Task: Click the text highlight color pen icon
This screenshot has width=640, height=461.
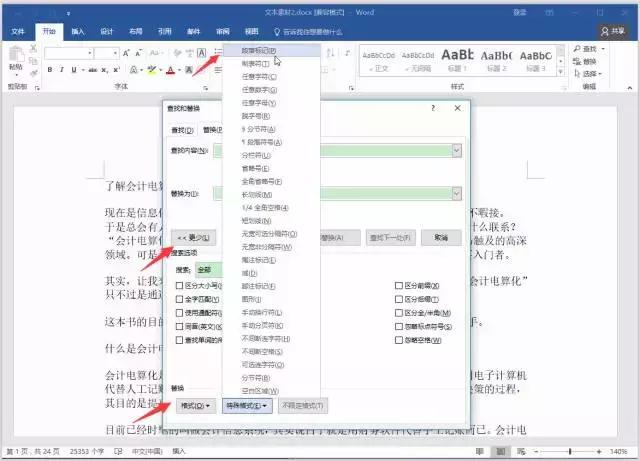Action: click(x=151, y=70)
